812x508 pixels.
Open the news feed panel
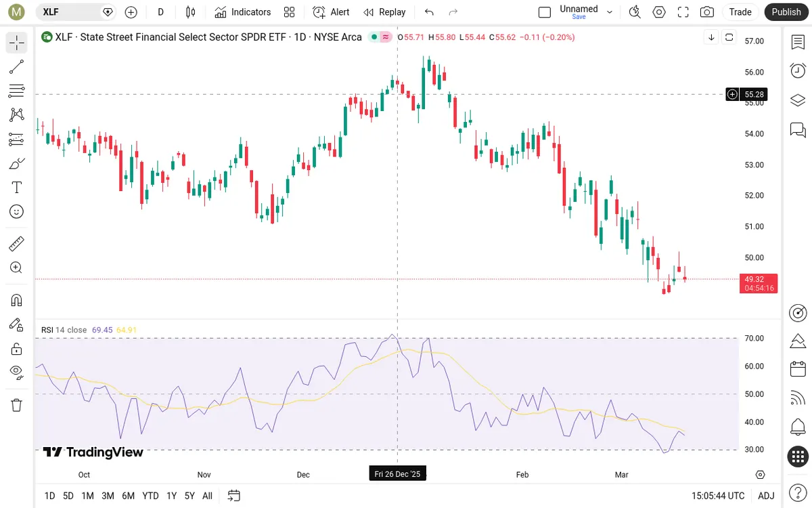pyautogui.click(x=798, y=398)
